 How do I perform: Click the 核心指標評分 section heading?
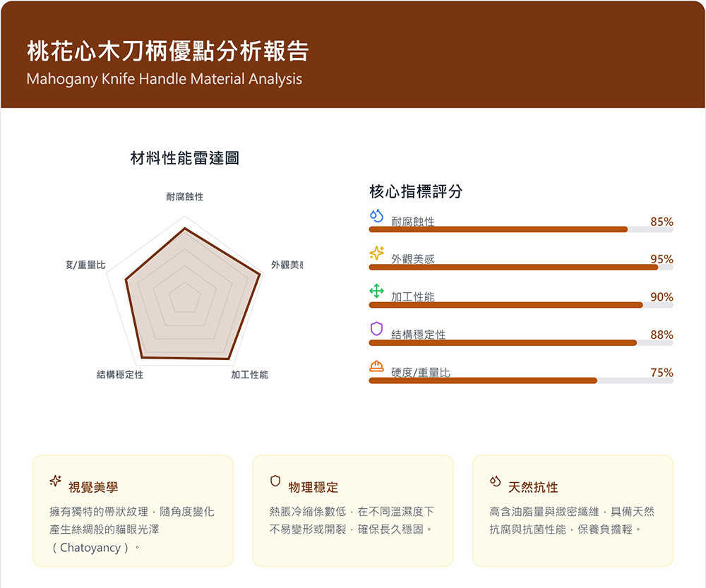coord(416,192)
